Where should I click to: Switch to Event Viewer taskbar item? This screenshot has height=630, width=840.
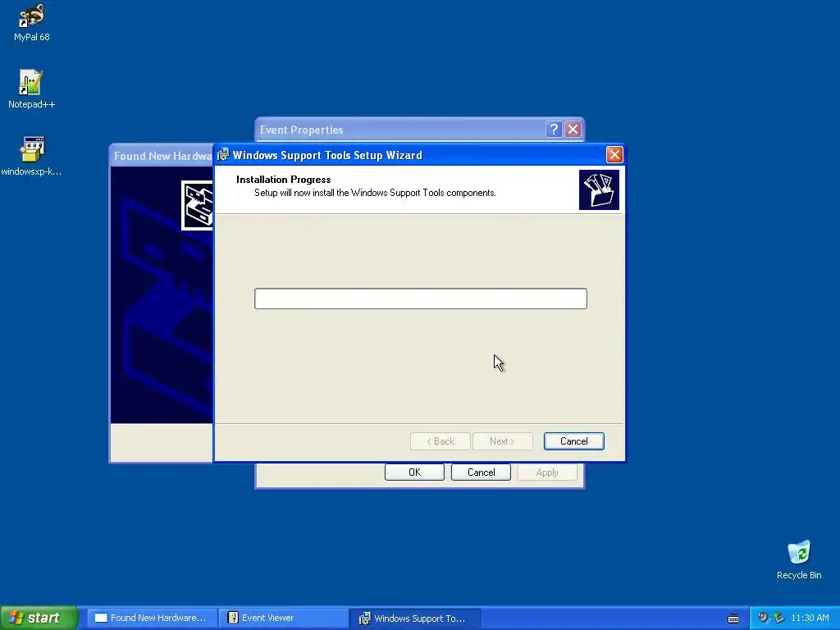283,618
